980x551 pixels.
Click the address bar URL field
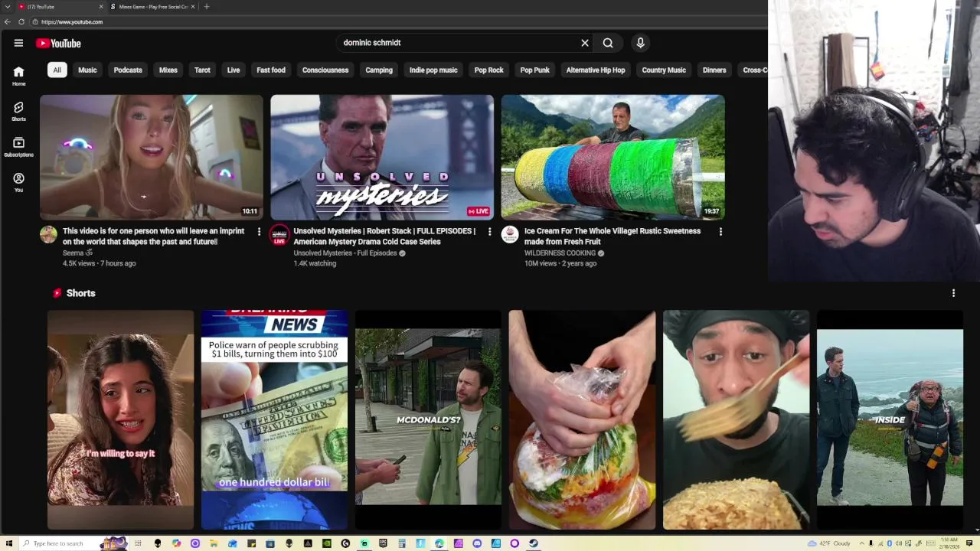pyautogui.click(x=398, y=21)
